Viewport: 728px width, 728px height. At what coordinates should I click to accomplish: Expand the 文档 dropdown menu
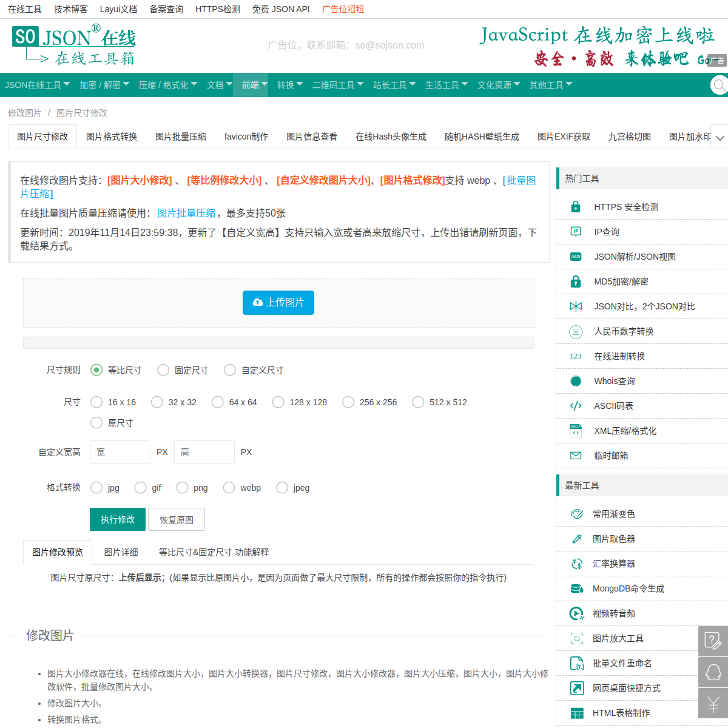[x=220, y=85]
